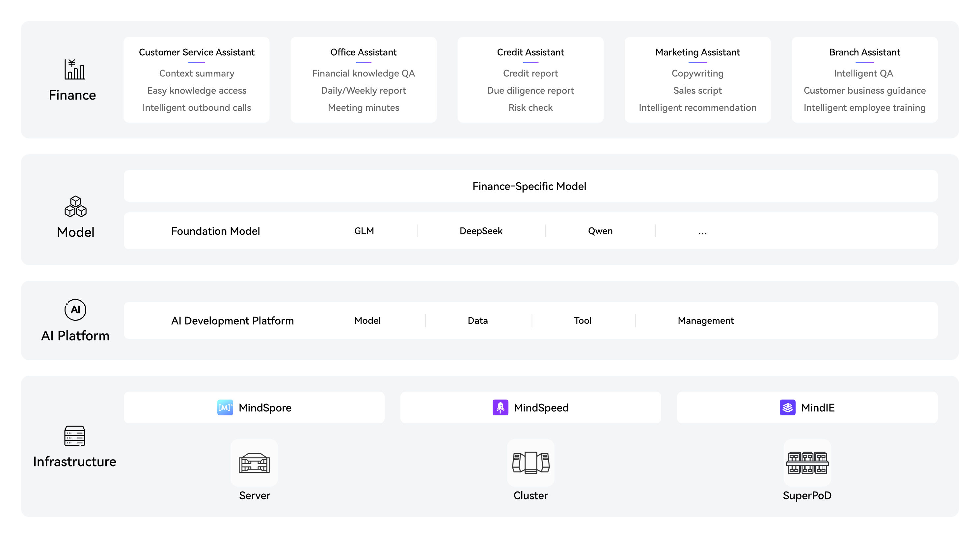This screenshot has height=538, width=980.
Task: Open the Customer Service Assistant card heading
Action: tap(196, 52)
